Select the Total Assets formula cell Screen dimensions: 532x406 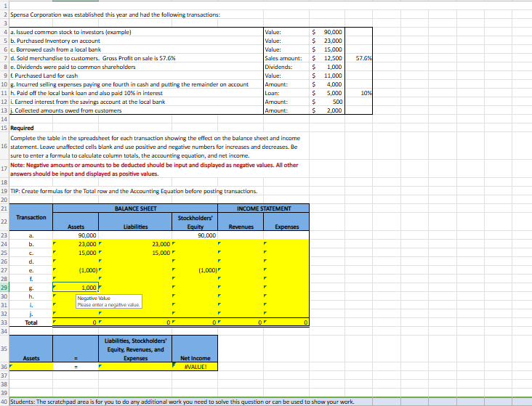click(76, 322)
